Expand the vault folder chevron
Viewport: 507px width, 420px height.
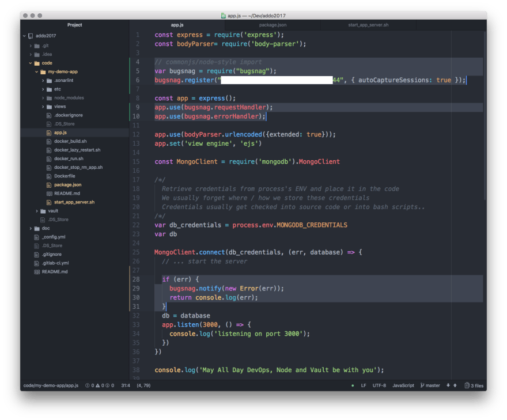click(x=36, y=211)
